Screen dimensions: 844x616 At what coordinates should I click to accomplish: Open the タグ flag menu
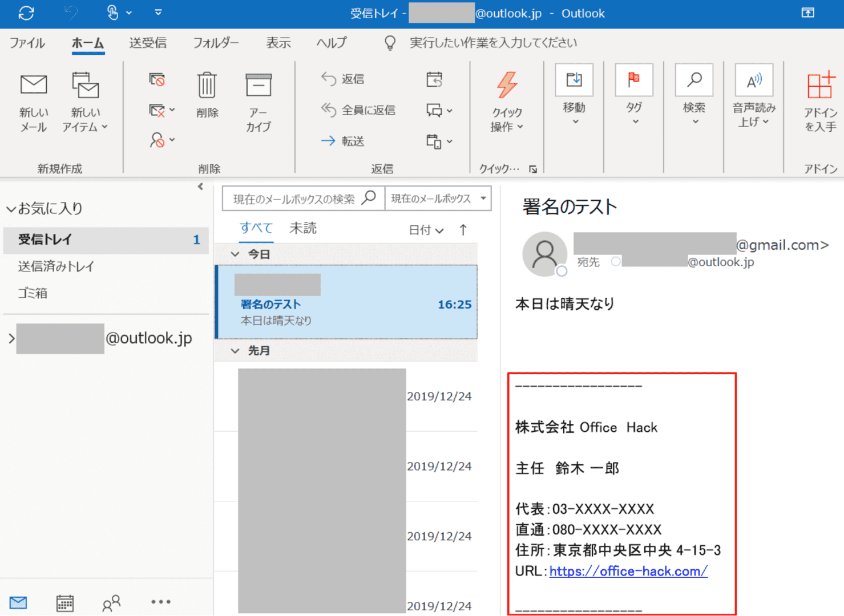[x=634, y=95]
